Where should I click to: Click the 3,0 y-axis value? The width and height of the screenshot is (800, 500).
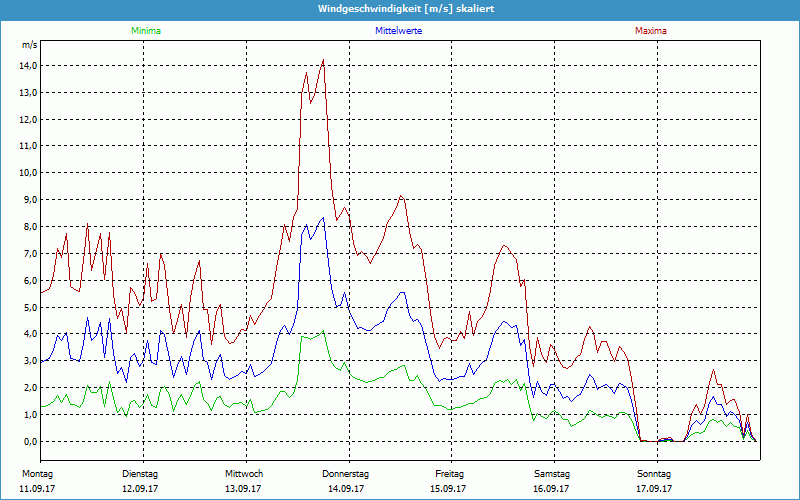pyautogui.click(x=30, y=361)
